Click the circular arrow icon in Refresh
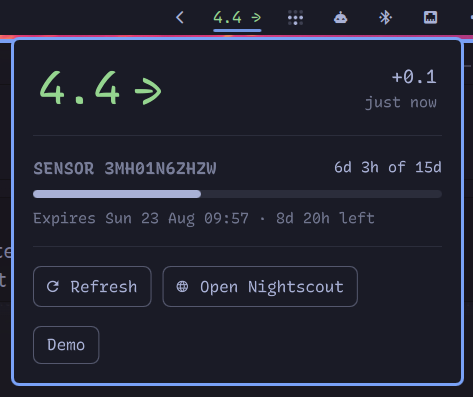The width and height of the screenshot is (473, 397). click(x=53, y=287)
